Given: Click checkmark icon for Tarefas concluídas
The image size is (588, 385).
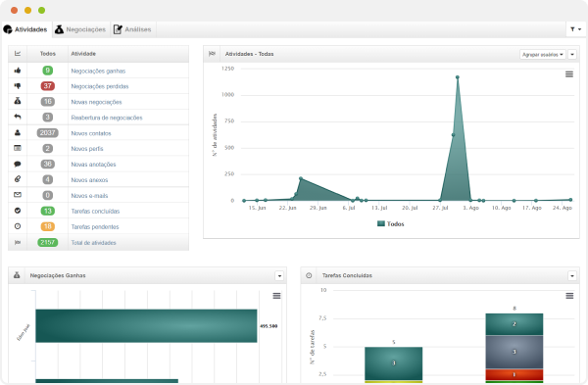Looking at the screenshot, I should coord(18,211).
